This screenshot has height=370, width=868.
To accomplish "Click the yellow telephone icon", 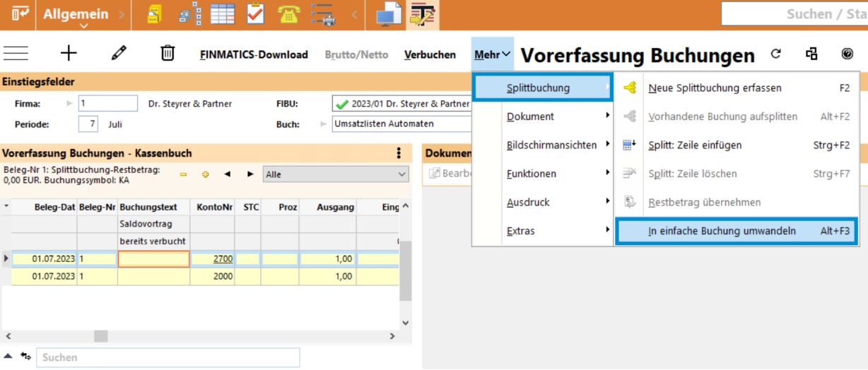I will pos(288,14).
